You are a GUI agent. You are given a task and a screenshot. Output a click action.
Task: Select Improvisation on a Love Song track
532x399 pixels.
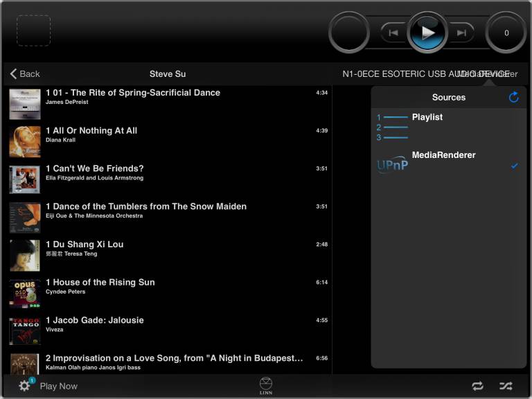[x=168, y=364]
